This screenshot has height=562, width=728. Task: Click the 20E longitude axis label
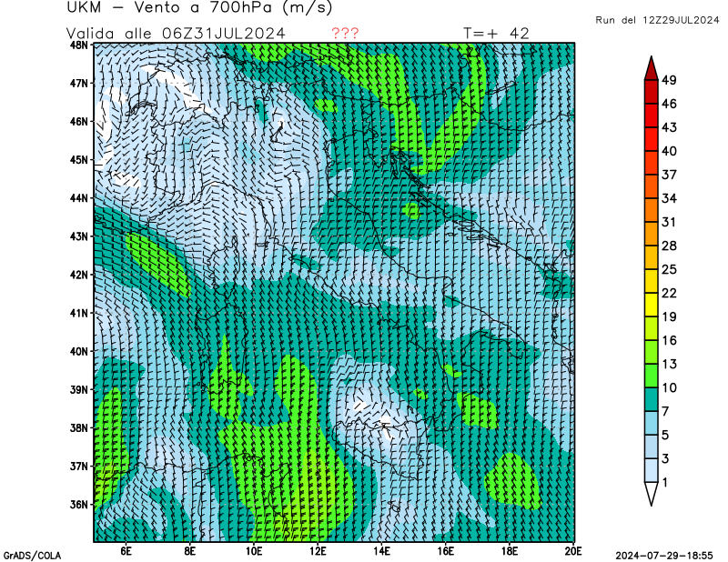[x=573, y=550]
